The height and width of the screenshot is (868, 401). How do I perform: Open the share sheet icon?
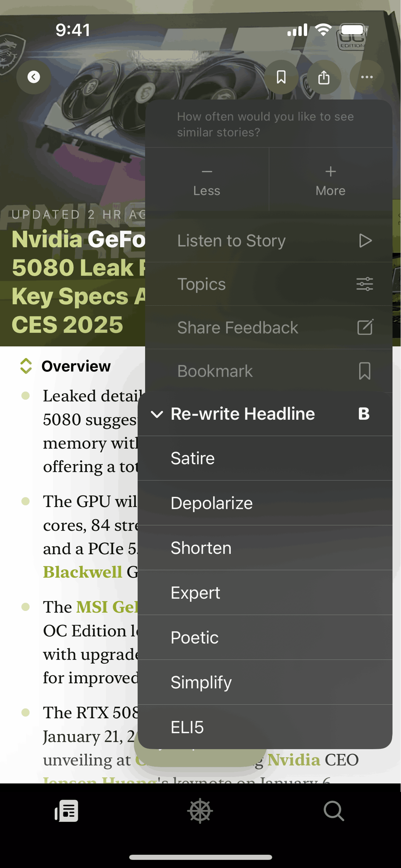(324, 77)
